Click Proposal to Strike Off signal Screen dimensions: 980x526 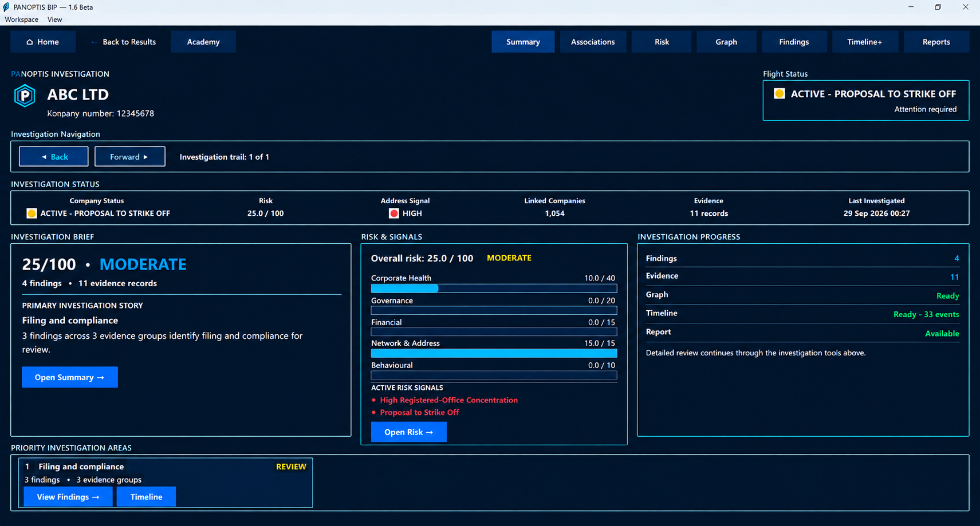(x=420, y=413)
